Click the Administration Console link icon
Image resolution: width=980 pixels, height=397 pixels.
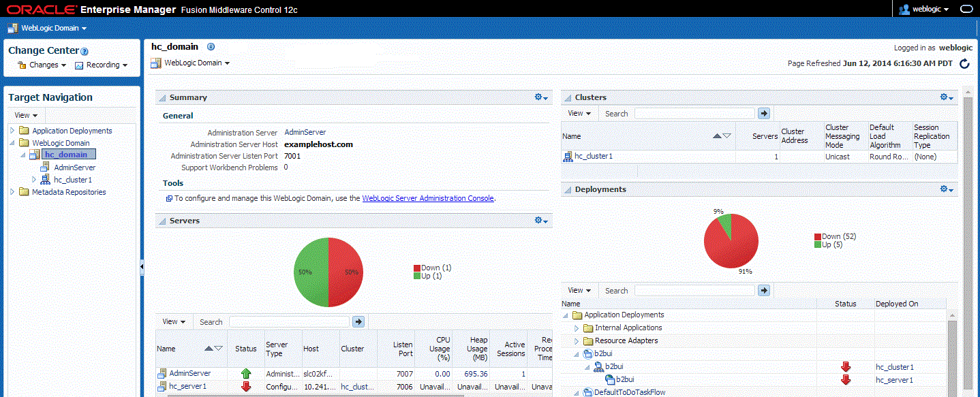pyautogui.click(x=169, y=199)
